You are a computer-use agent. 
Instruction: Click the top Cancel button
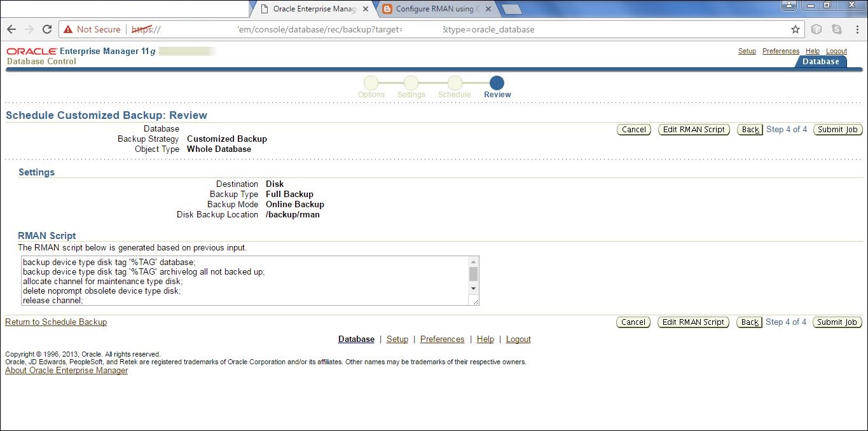pyautogui.click(x=634, y=130)
